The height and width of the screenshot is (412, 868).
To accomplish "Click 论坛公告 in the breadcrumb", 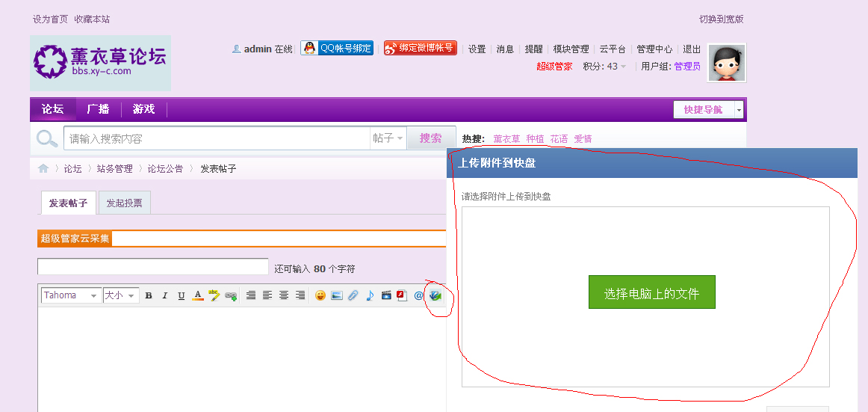I will 165,169.
